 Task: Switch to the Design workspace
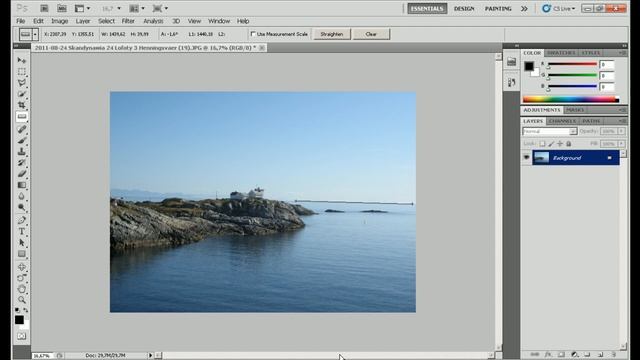click(464, 9)
